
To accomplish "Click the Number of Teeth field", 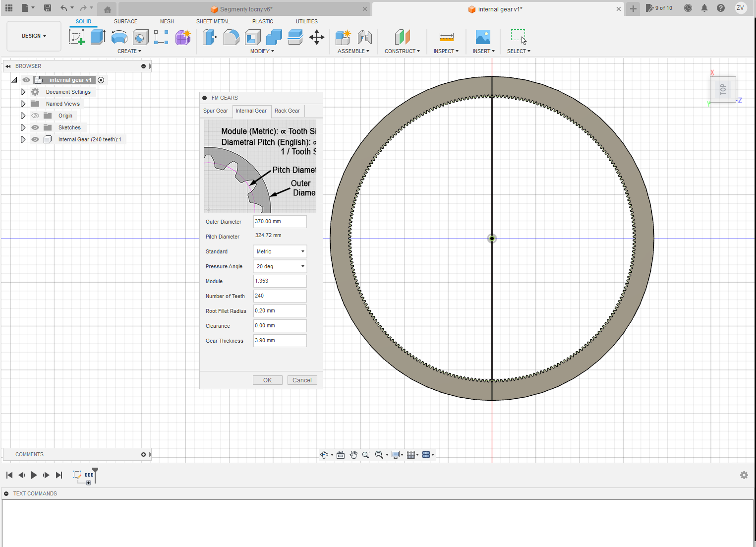I will click(x=280, y=296).
